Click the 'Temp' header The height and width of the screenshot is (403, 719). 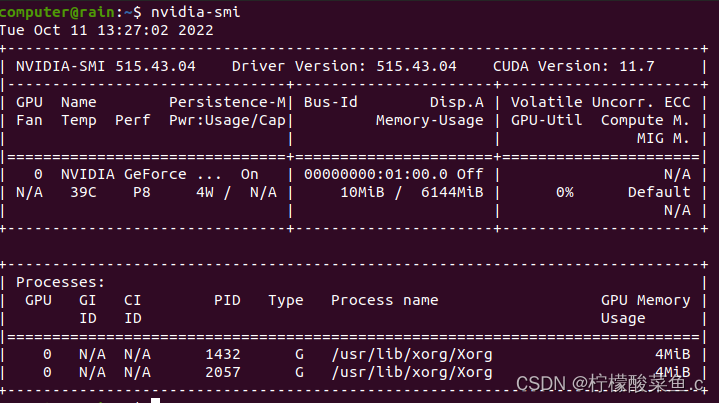coord(79,121)
